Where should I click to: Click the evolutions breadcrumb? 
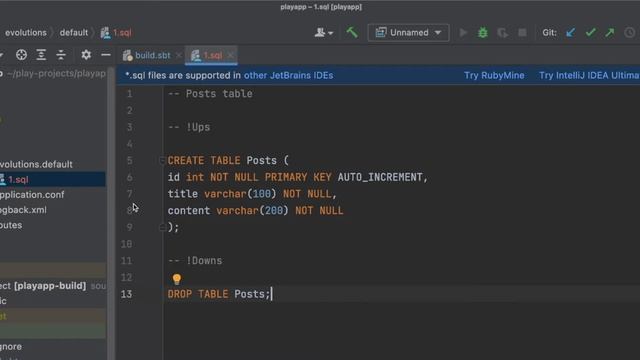tap(26, 33)
